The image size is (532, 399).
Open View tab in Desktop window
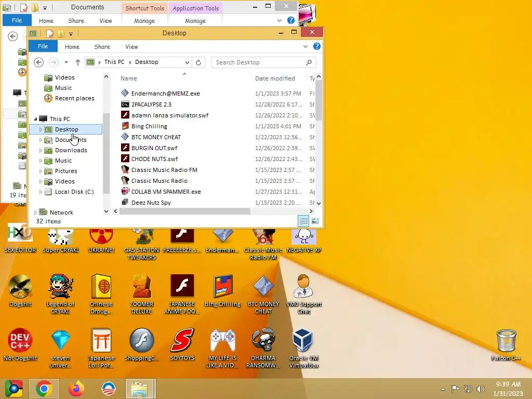pyautogui.click(x=131, y=47)
